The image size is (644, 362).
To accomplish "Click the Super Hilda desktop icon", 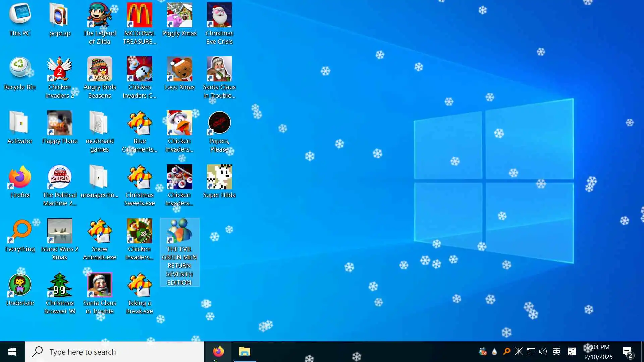I will coord(219,177).
